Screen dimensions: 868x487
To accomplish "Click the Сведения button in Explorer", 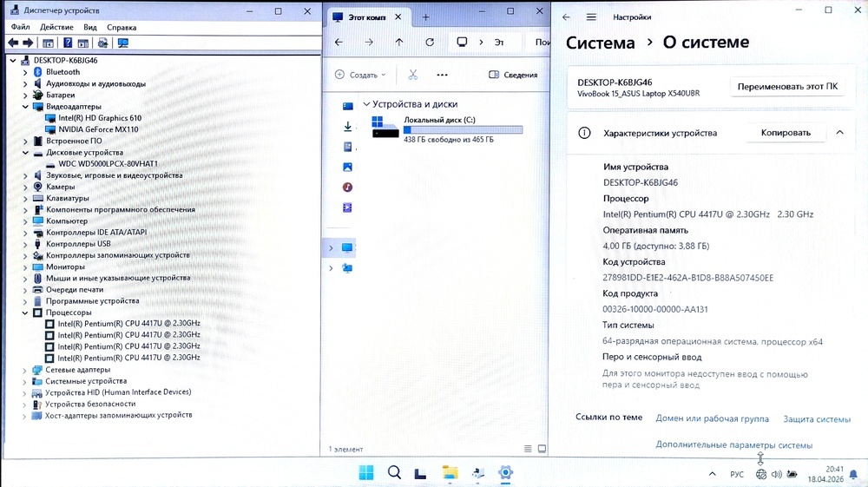I will 513,75.
